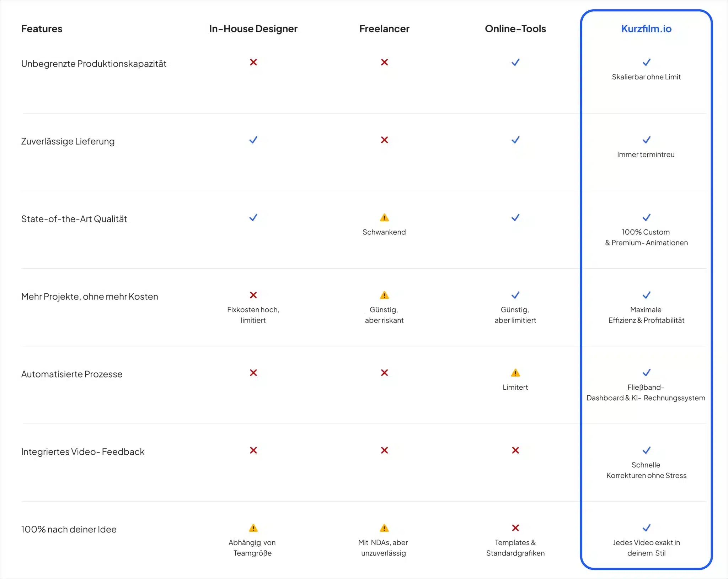Click In-House Designer red X in Integriertes Video-Feedback row
Viewport: 728px width, 579px height.
click(253, 450)
